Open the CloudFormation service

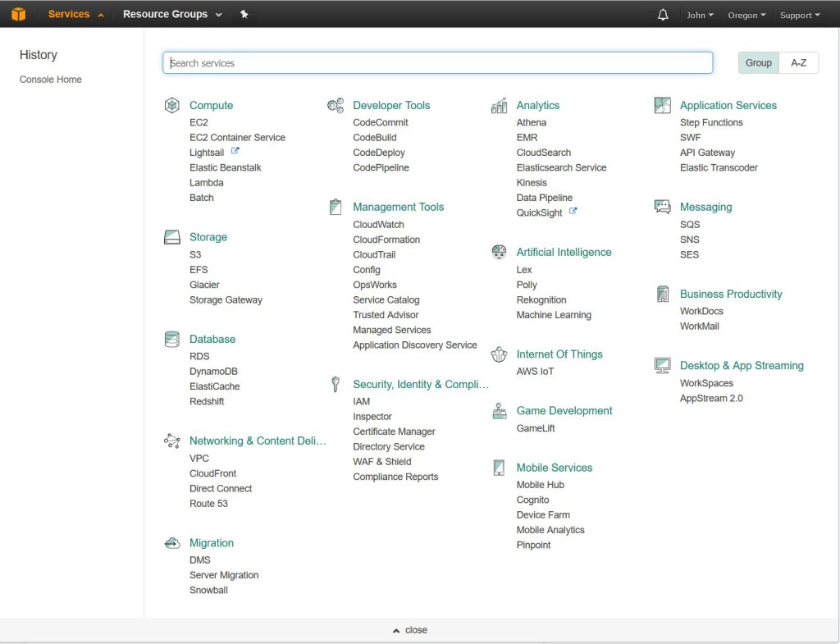point(386,240)
